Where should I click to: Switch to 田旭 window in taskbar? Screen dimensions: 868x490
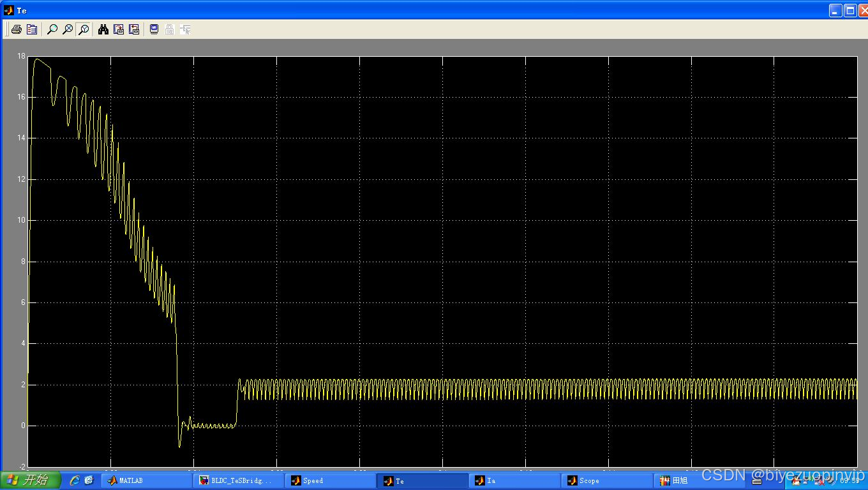[699, 480]
